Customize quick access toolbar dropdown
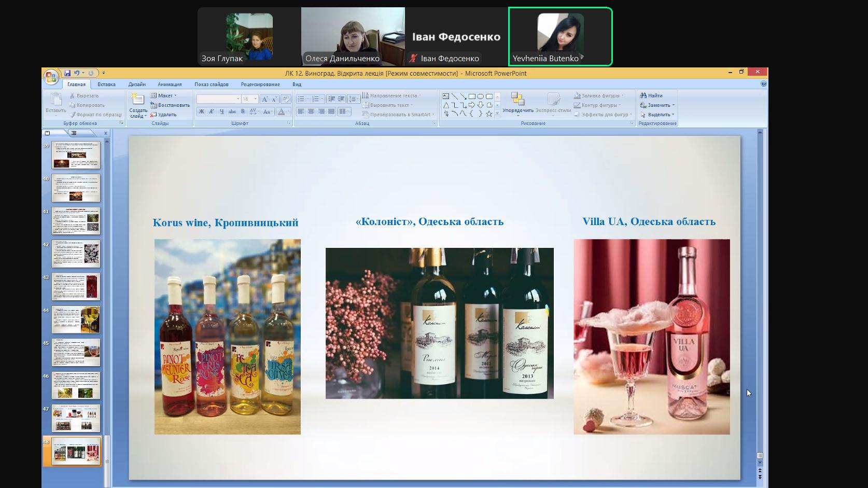The width and height of the screenshot is (868, 488). coord(103,73)
